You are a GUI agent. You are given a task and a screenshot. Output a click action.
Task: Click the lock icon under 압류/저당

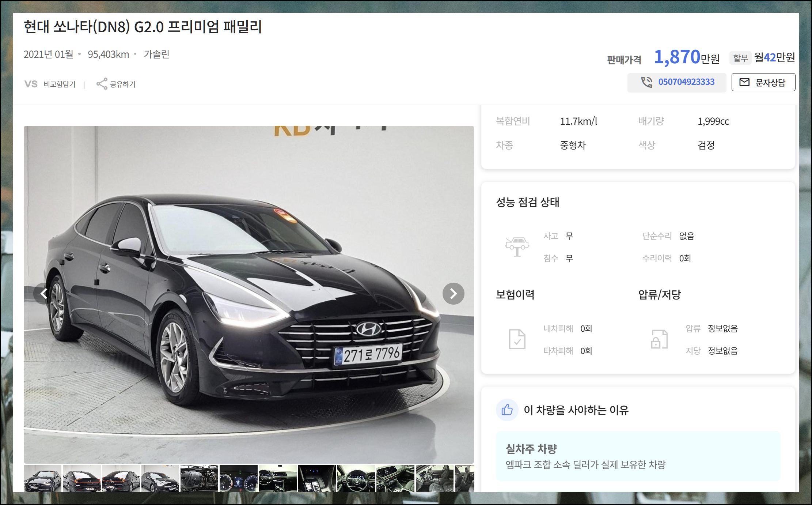tap(659, 339)
